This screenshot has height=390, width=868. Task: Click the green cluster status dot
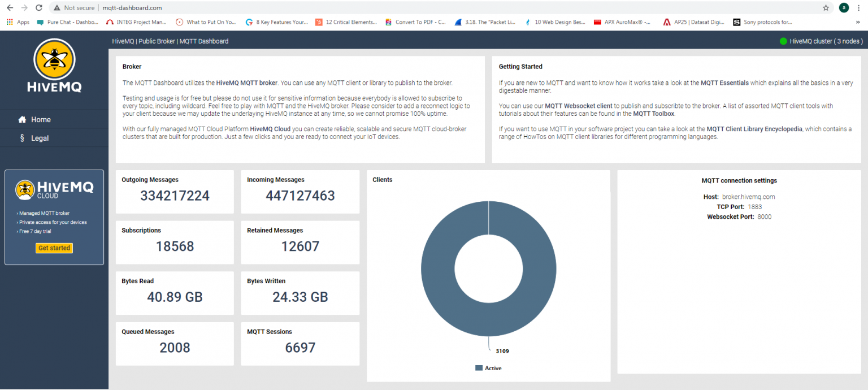pos(783,41)
